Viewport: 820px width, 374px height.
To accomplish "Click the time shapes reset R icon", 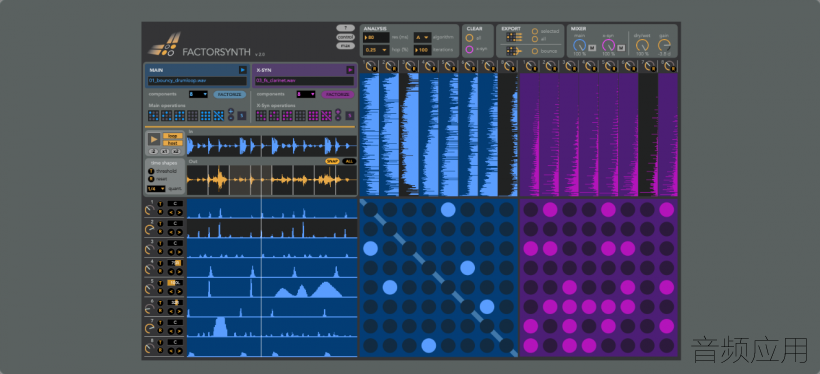I will [x=152, y=179].
